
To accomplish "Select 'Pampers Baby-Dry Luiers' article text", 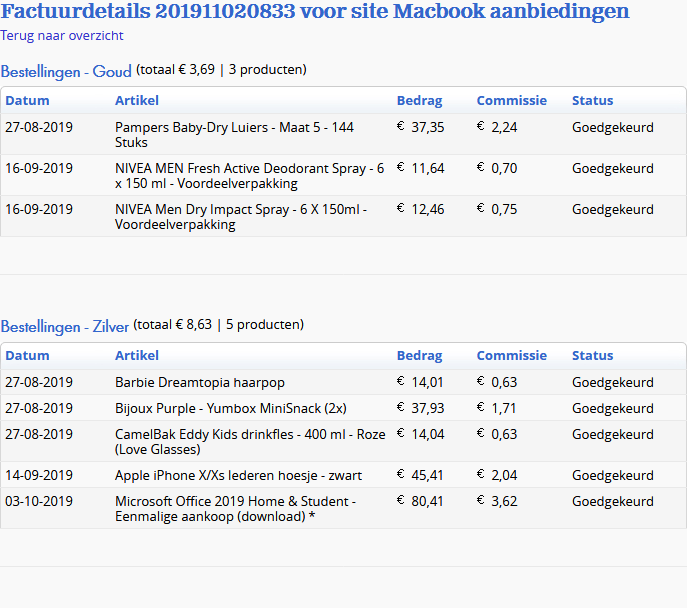I will click(x=234, y=134).
